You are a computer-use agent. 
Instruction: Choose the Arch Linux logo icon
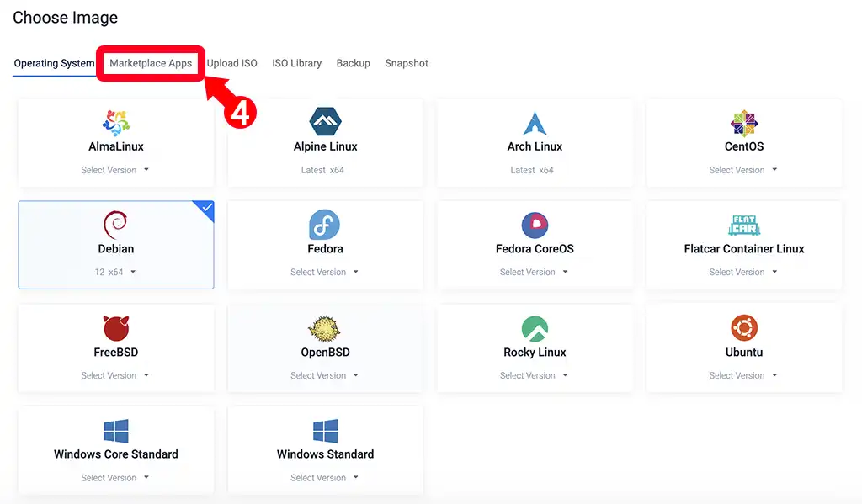535,123
